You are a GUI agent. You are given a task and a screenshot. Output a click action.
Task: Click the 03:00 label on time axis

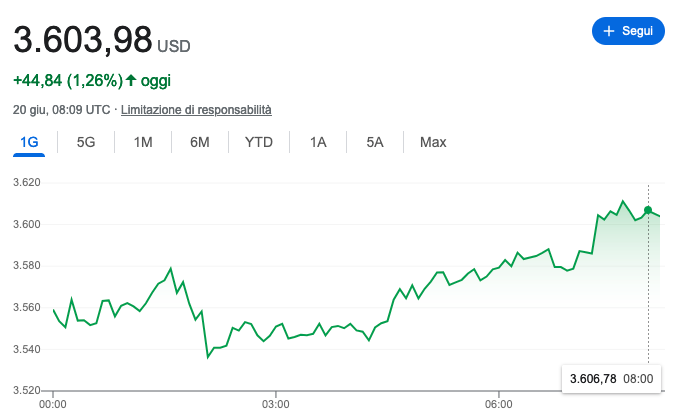pyautogui.click(x=275, y=404)
